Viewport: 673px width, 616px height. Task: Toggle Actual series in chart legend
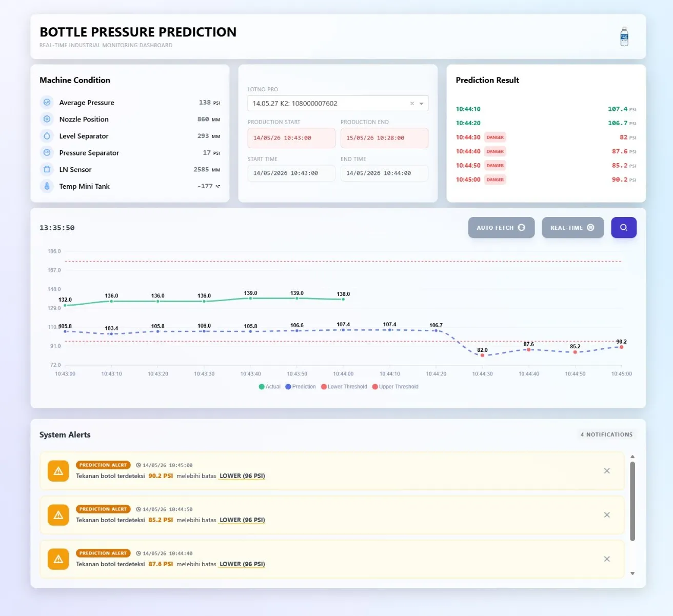tap(270, 387)
